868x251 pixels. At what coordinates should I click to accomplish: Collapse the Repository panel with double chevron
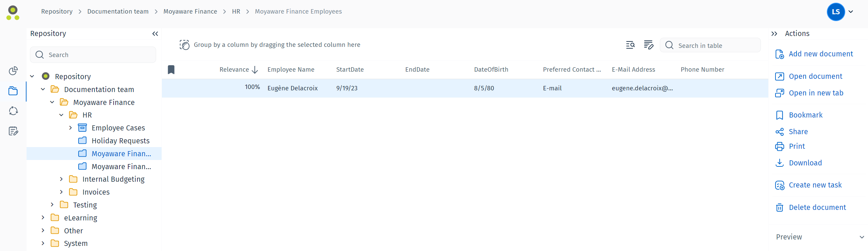[x=155, y=34]
